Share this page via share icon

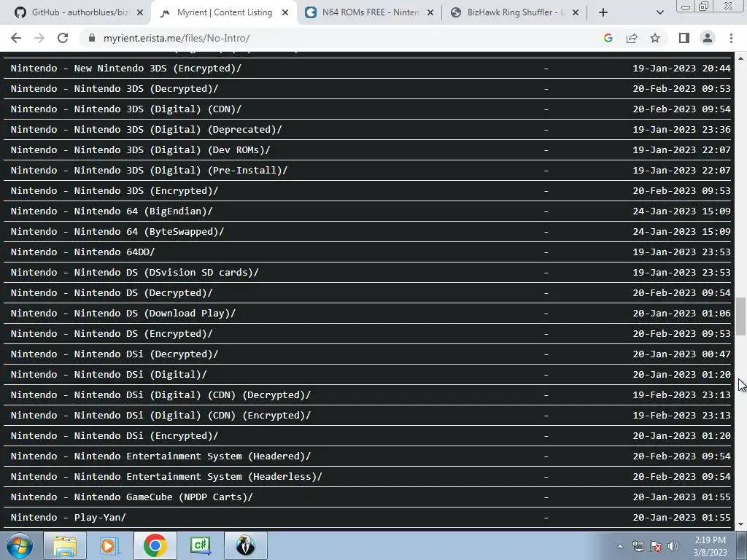[632, 38]
